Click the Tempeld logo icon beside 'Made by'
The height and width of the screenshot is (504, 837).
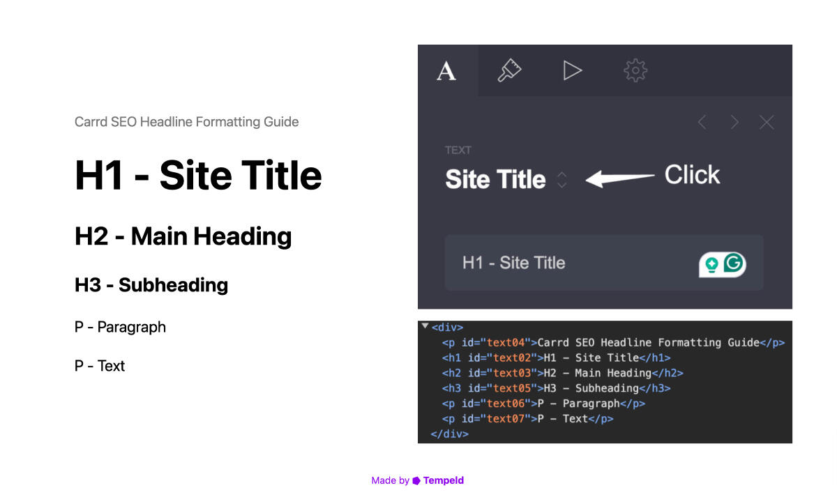[x=415, y=480]
